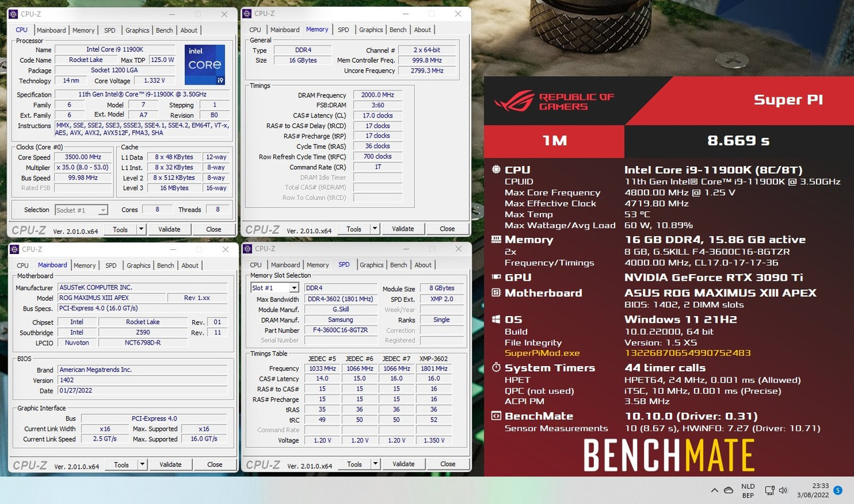This screenshot has width=854, height=504.
Task: Click the Core Voltage value 1.332 V
Action: (154, 81)
